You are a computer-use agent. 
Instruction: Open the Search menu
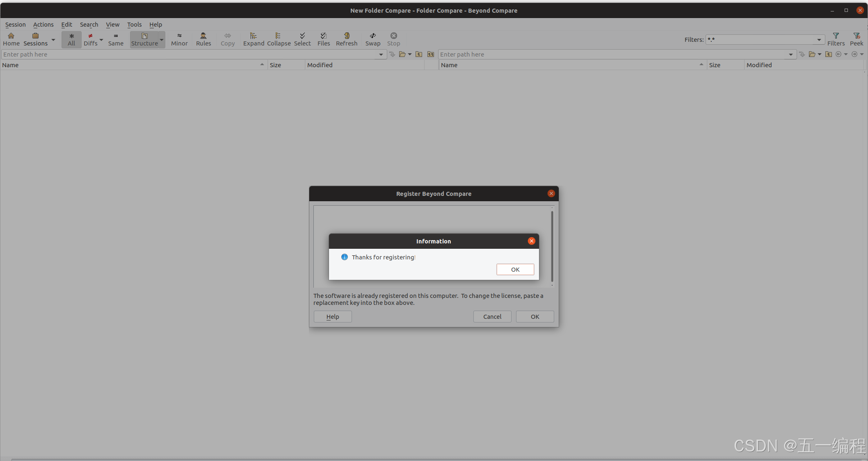(x=89, y=25)
